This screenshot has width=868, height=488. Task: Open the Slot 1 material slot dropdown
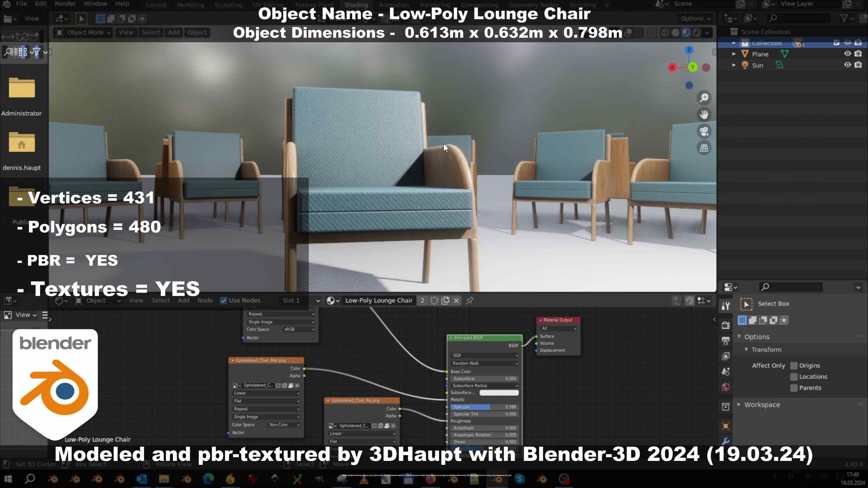300,300
